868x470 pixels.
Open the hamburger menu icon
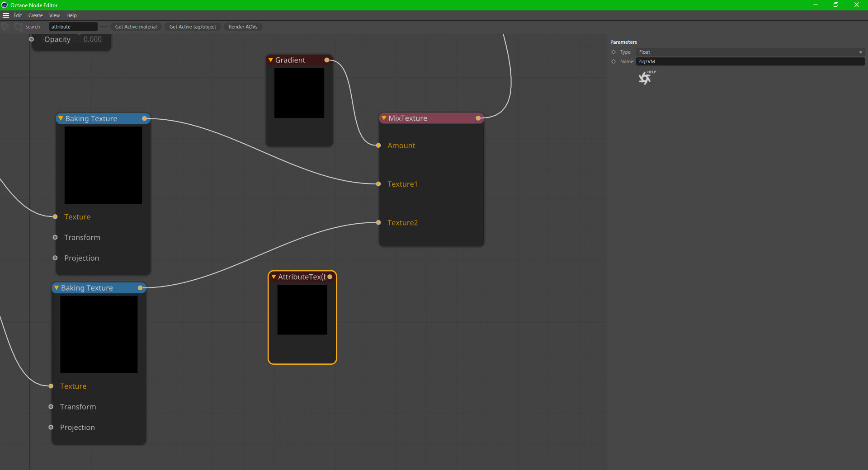click(x=6, y=15)
